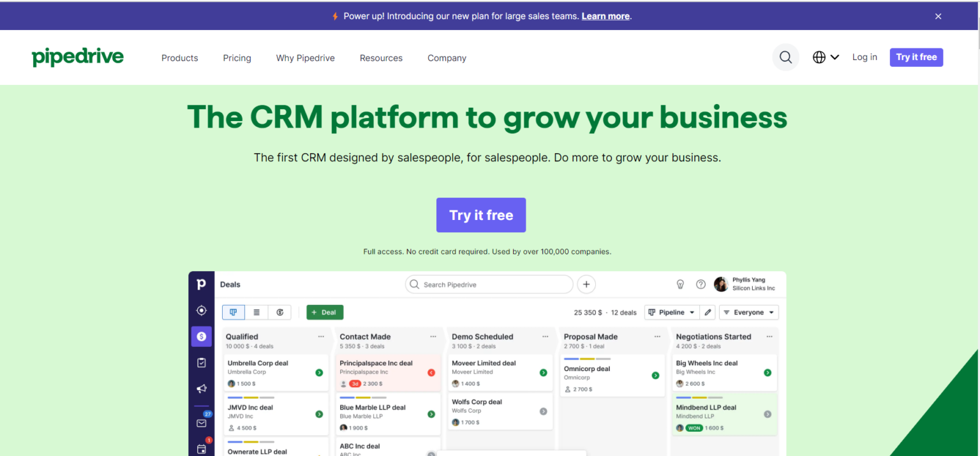Follow the Learn more link in the banner
The height and width of the screenshot is (456, 980).
click(x=605, y=16)
